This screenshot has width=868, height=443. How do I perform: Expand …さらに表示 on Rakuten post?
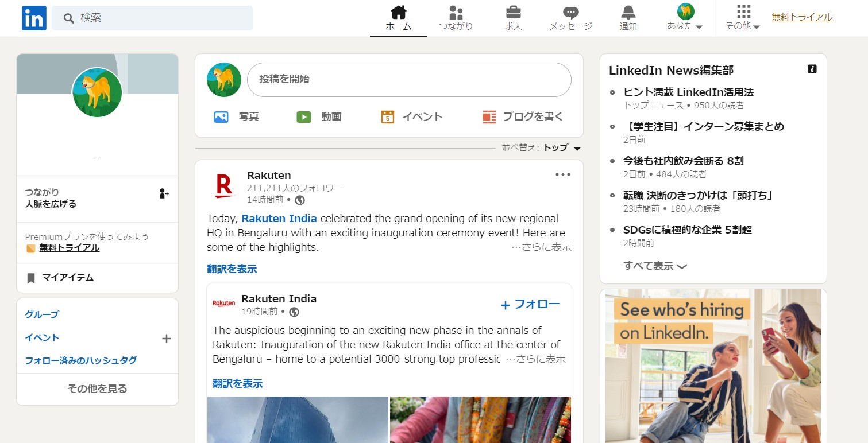[x=541, y=247]
